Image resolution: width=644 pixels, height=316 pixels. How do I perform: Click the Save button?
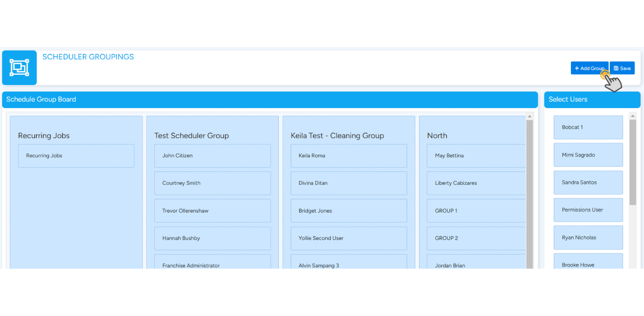(622, 68)
